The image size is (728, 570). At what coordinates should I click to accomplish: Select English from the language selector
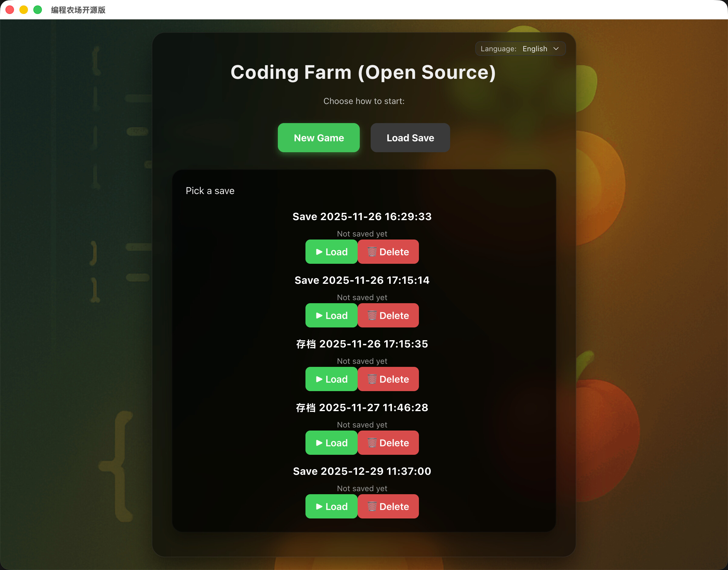coord(534,49)
